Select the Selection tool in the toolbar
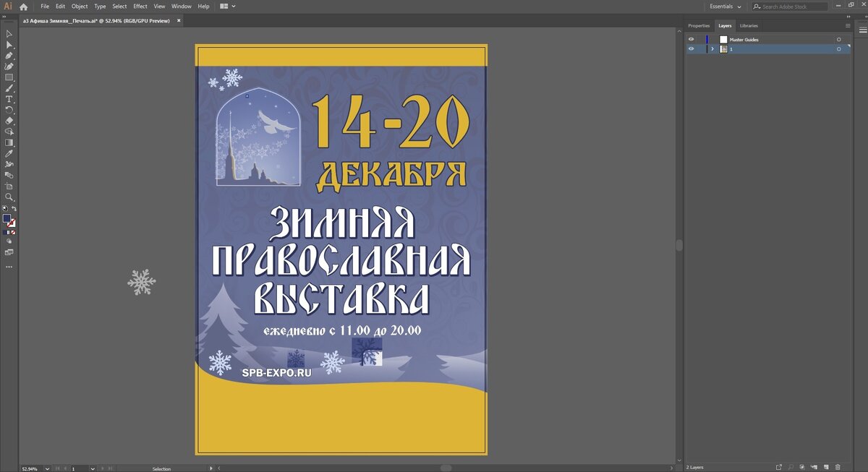This screenshot has width=868, height=472. 9,34
